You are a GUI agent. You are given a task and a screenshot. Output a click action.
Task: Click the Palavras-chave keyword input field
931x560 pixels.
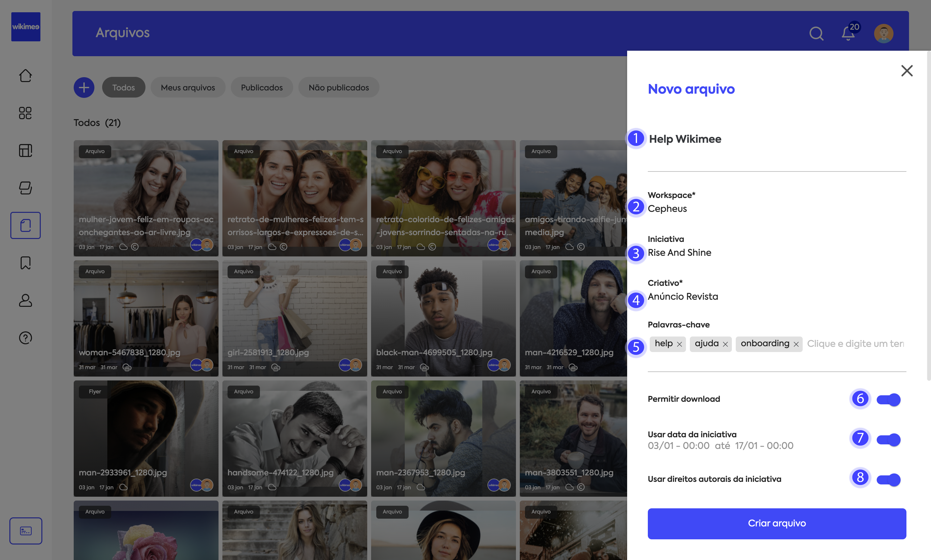855,344
